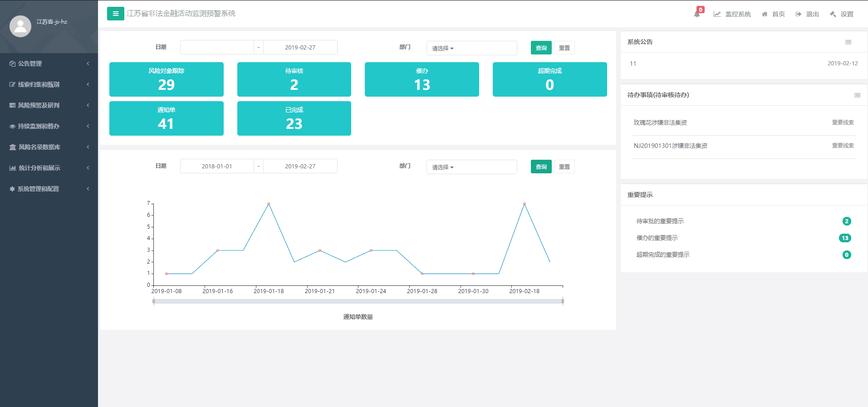Open the upper 部门 请选择 dropdown
Image resolution: width=868 pixels, height=407 pixels.
[x=471, y=48]
